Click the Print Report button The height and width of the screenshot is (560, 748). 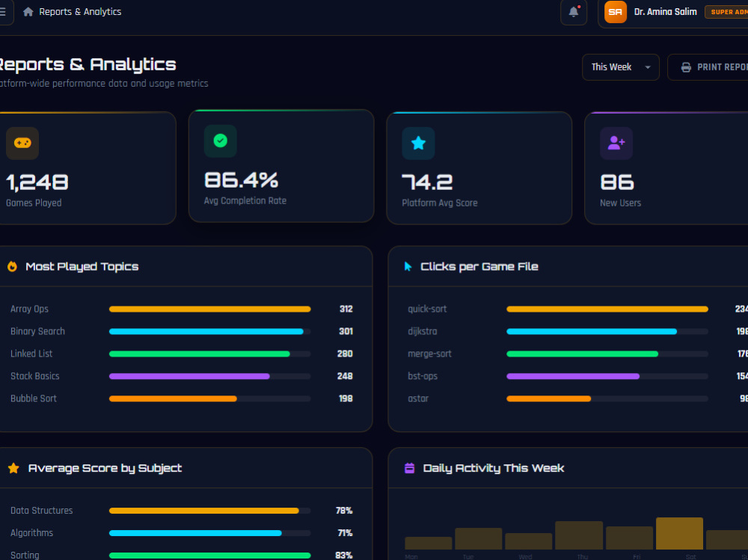coord(708,67)
